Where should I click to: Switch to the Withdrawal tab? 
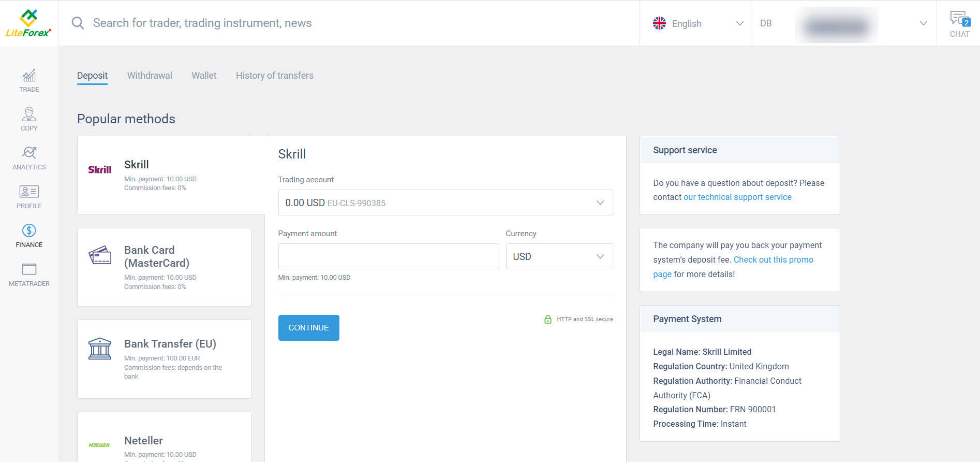[x=150, y=76]
